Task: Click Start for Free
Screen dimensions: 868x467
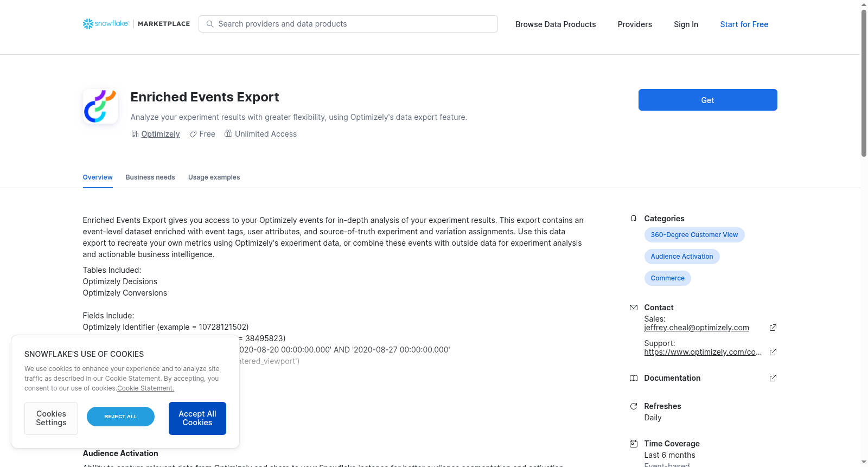Action: pyautogui.click(x=744, y=24)
